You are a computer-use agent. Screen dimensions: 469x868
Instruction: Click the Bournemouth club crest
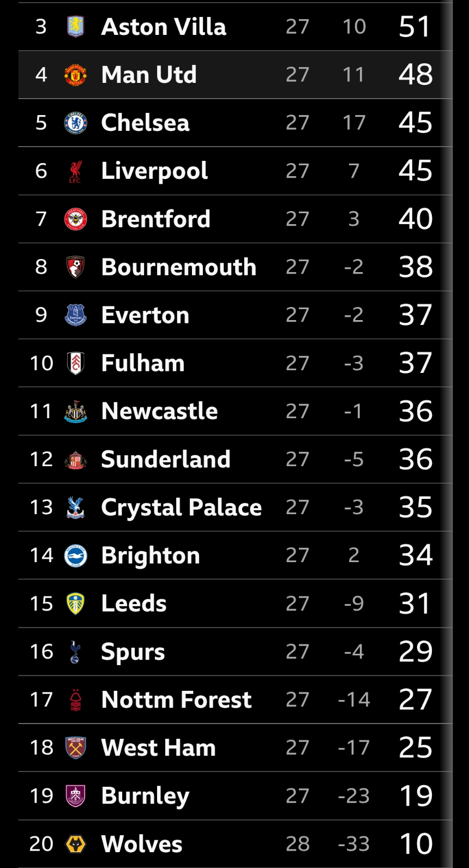pos(75,267)
